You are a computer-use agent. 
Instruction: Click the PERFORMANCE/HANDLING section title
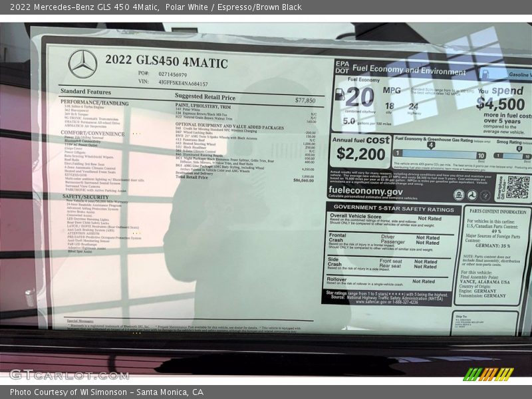click(x=94, y=102)
